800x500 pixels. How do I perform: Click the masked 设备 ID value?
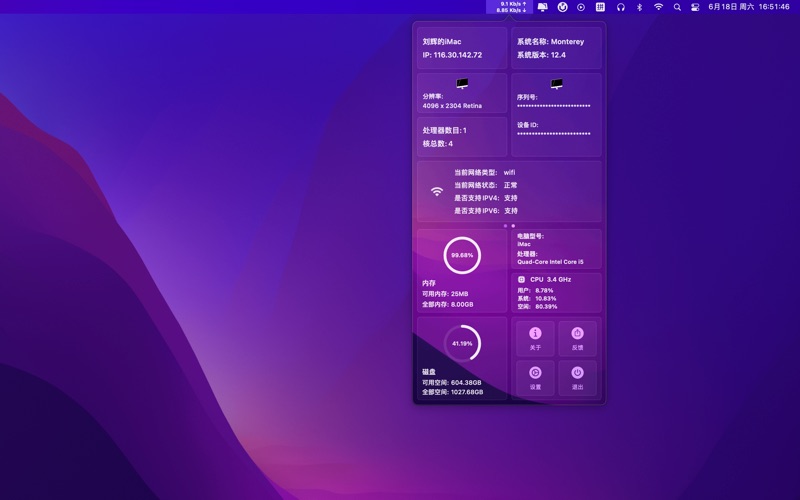553,133
